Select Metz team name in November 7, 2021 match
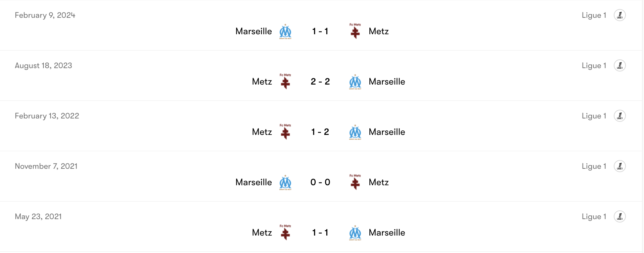Viewport: 644px width, 253px height. (378, 183)
